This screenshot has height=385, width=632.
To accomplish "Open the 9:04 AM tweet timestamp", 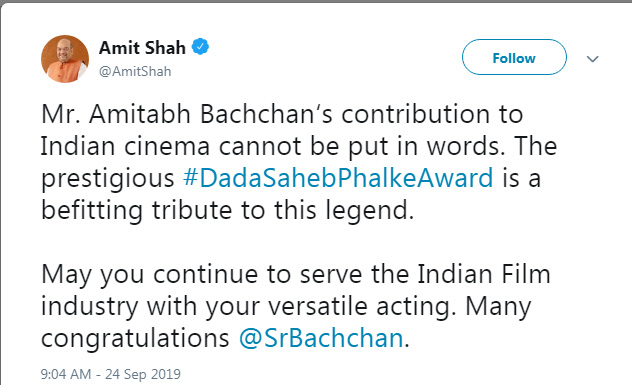I will click(x=66, y=374).
